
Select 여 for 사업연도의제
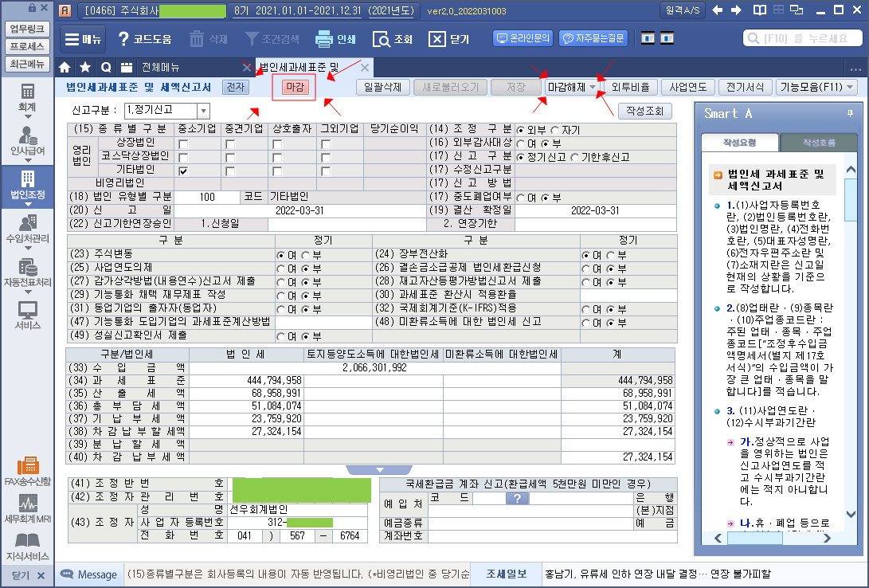pyautogui.click(x=281, y=269)
